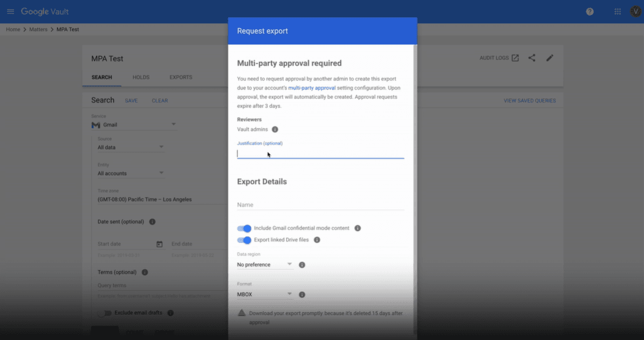The image size is (644, 340).
Task: Toggle Export linked Drive files switch
Action: [x=245, y=240]
